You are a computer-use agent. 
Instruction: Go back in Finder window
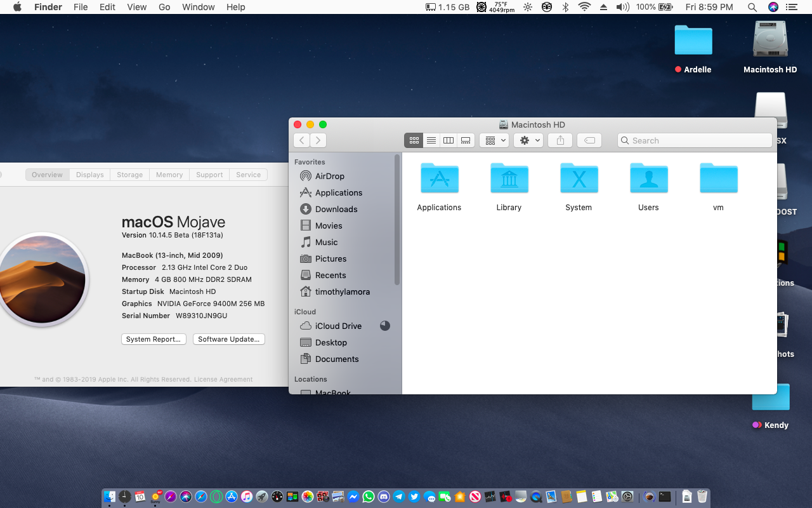[302, 140]
